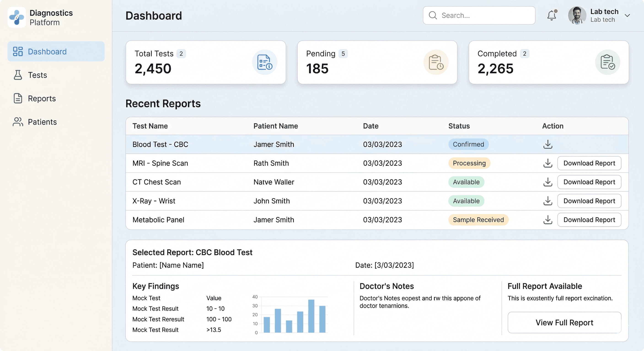The width and height of the screenshot is (644, 351).
Task: Expand the Lab tech profile dropdown chevron
Action: [627, 16]
